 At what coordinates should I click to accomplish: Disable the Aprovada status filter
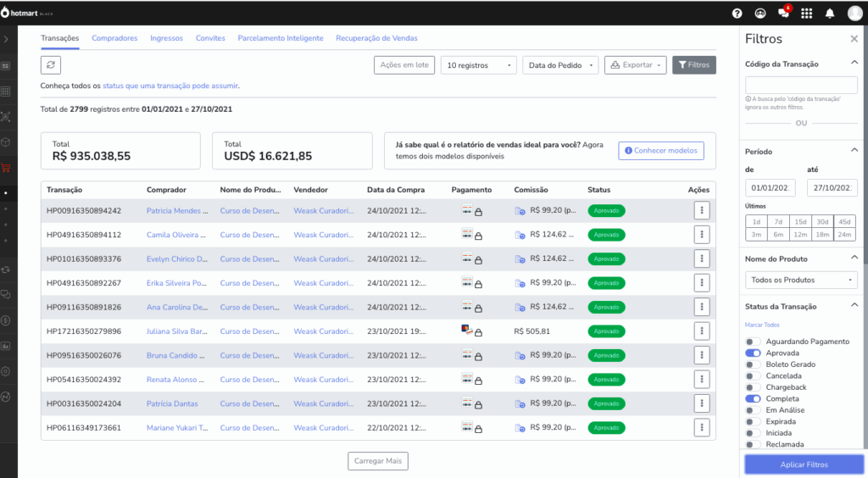click(x=753, y=353)
